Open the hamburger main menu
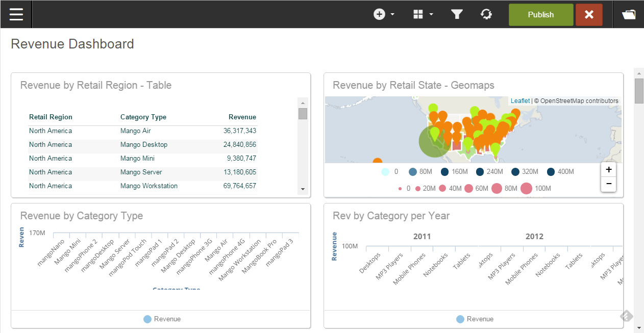644x333 pixels. 16,14
